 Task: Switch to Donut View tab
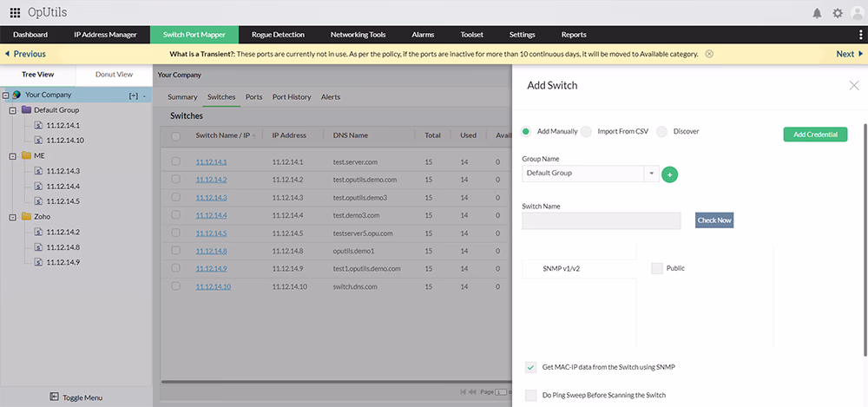pyautogui.click(x=114, y=75)
